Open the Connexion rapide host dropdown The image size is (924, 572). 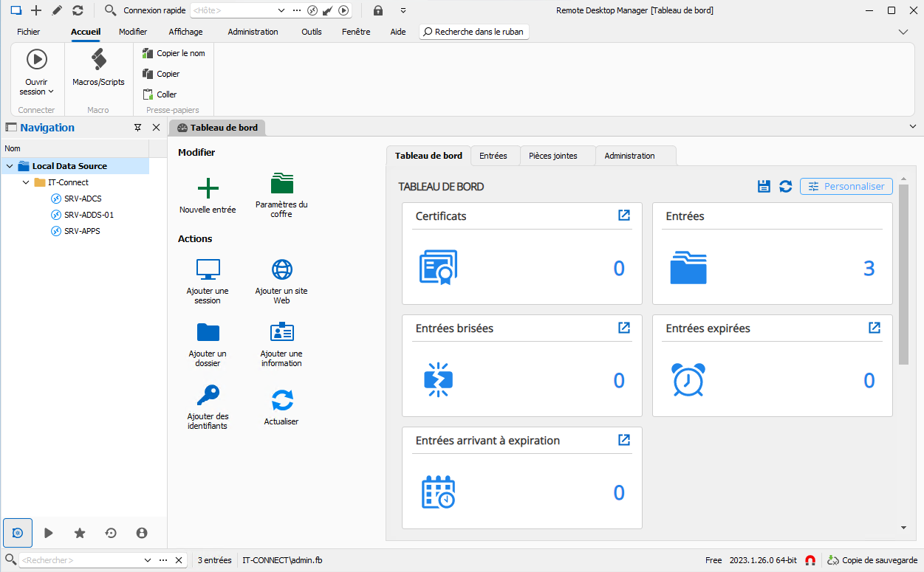[x=281, y=10]
